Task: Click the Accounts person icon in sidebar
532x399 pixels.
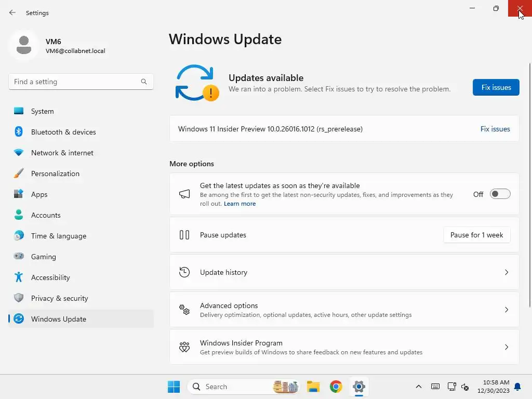Action: (x=19, y=215)
